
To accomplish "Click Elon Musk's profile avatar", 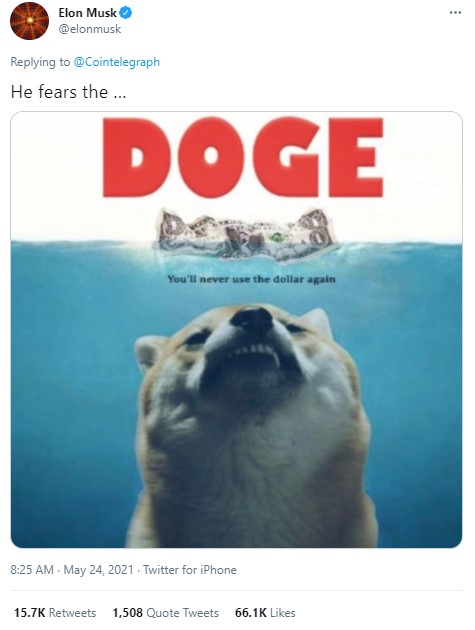I will tap(29, 20).
